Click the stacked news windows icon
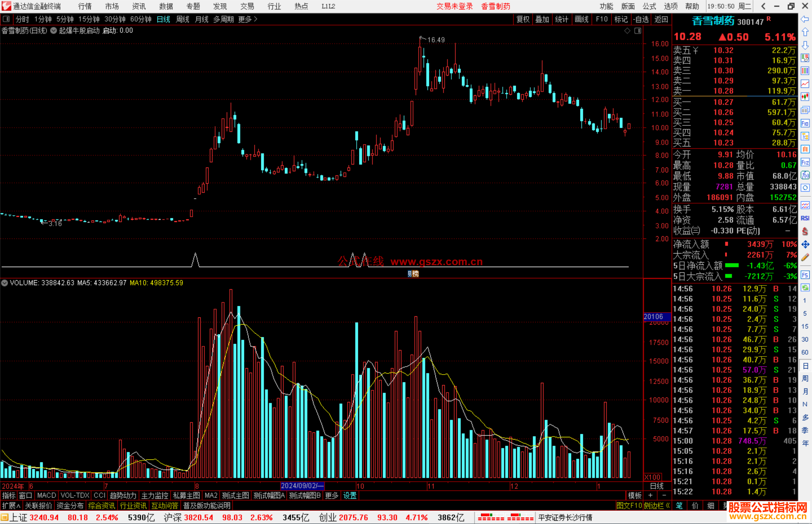The width and height of the screenshot is (812, 524). pyautogui.click(x=805, y=110)
